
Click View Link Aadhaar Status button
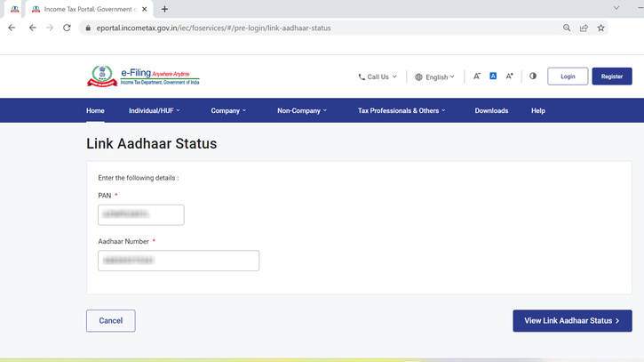572,321
